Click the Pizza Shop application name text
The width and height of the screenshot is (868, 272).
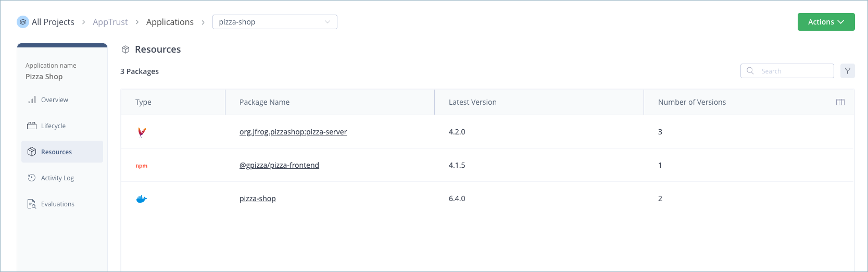44,77
